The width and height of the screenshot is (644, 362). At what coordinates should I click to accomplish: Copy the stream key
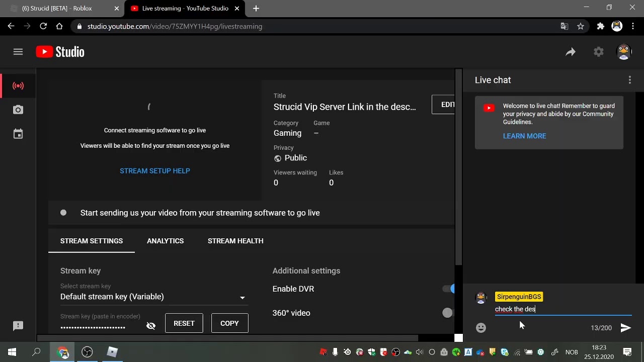pos(229,323)
